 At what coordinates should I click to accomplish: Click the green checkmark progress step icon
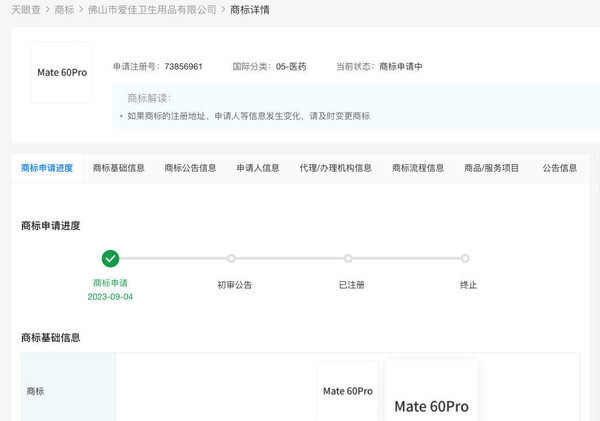pos(110,259)
